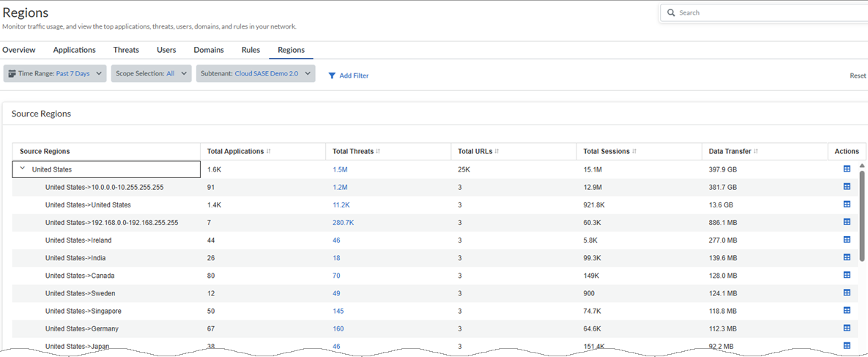The height and width of the screenshot is (357, 868).
Task: Open the 280.7K threats link
Action: pos(343,222)
